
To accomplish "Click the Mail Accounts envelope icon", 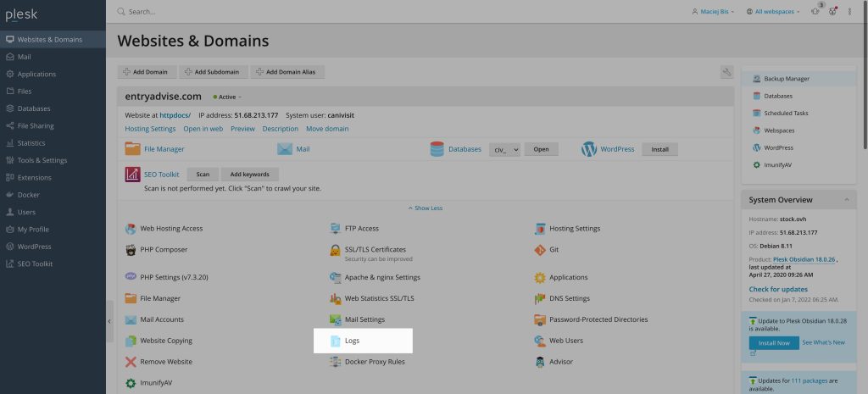I will 131,319.
